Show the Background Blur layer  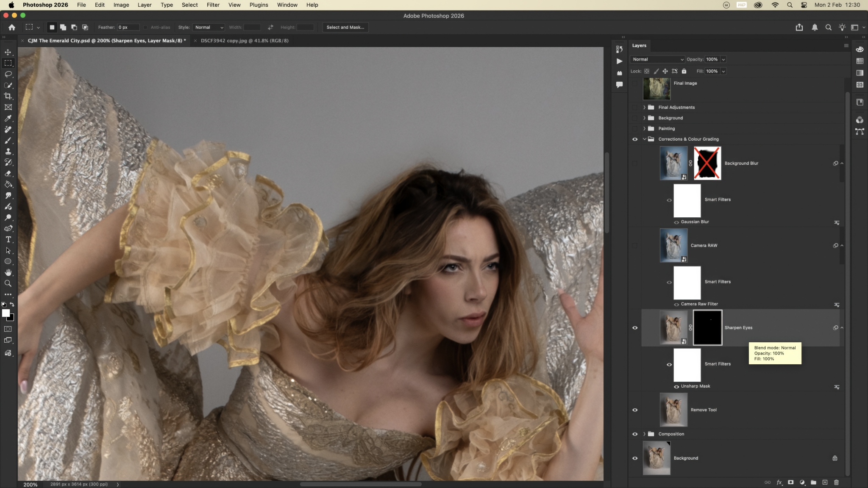click(635, 163)
